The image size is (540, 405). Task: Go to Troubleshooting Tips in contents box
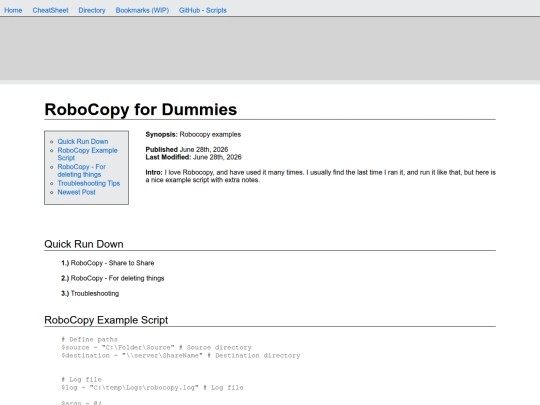coord(89,183)
